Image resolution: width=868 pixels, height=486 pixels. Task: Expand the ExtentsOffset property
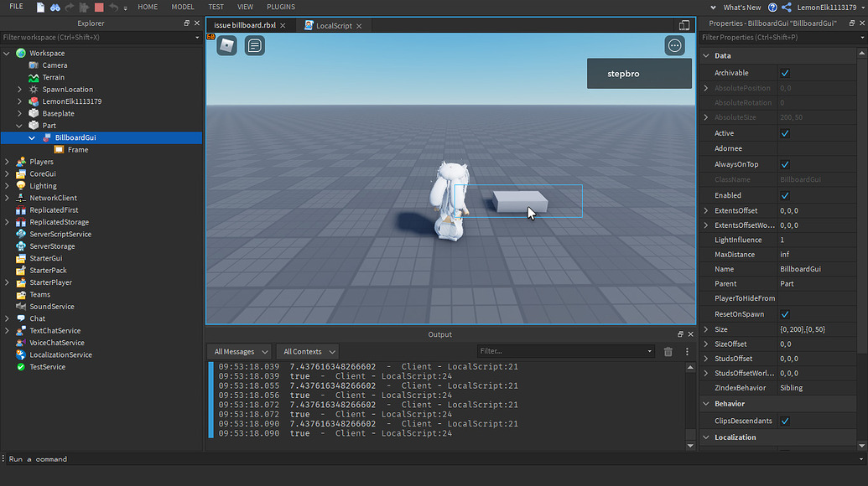click(706, 210)
